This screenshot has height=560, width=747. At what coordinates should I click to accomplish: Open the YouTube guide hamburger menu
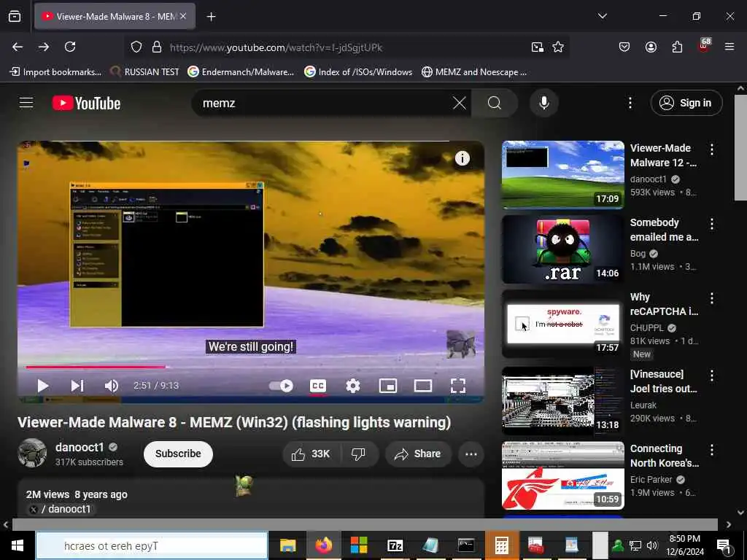(26, 102)
